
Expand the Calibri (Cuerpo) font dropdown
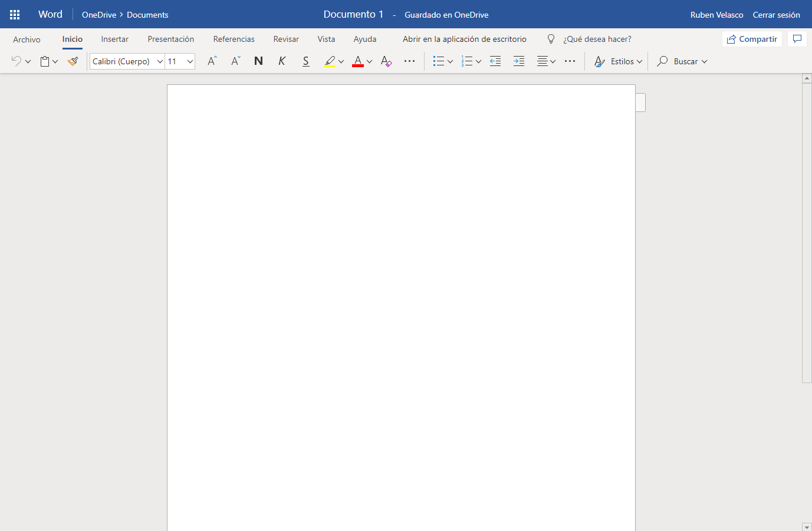pos(160,61)
